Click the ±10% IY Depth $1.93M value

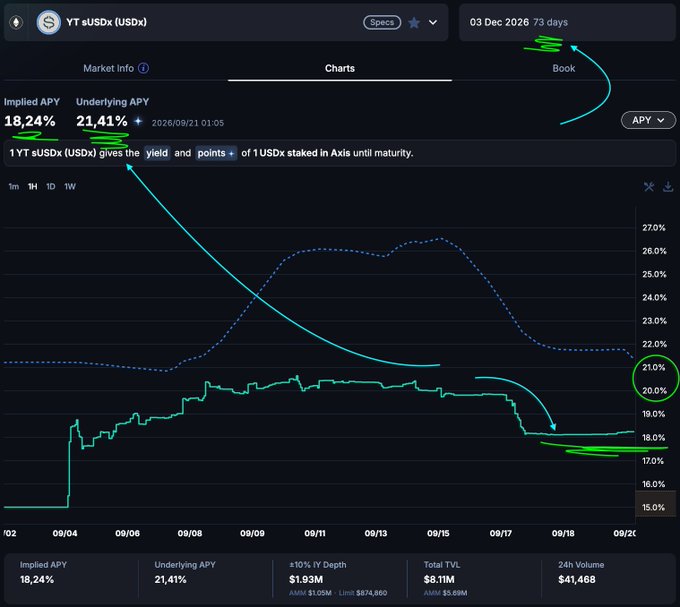[306, 579]
